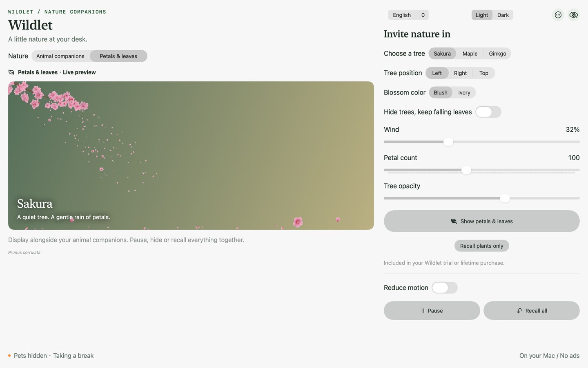Open the more options ellipsis icon
This screenshot has width=588, height=368.
(558, 15)
